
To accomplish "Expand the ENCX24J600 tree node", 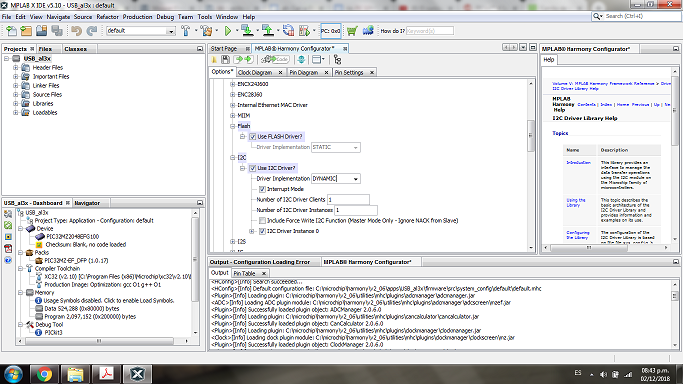I will [x=233, y=84].
